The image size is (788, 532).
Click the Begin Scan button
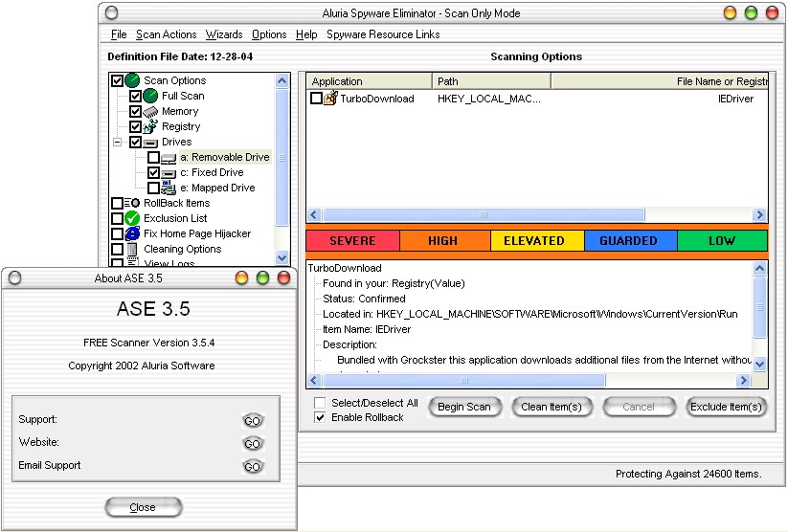click(465, 407)
